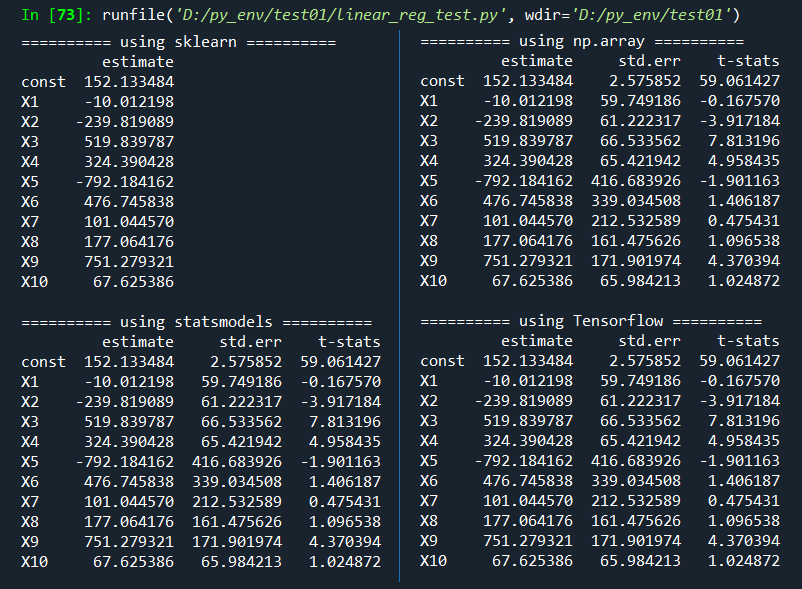802x589 pixels.
Task: Click Tensorflow const t-stats 59.061427
Action: pos(740,361)
